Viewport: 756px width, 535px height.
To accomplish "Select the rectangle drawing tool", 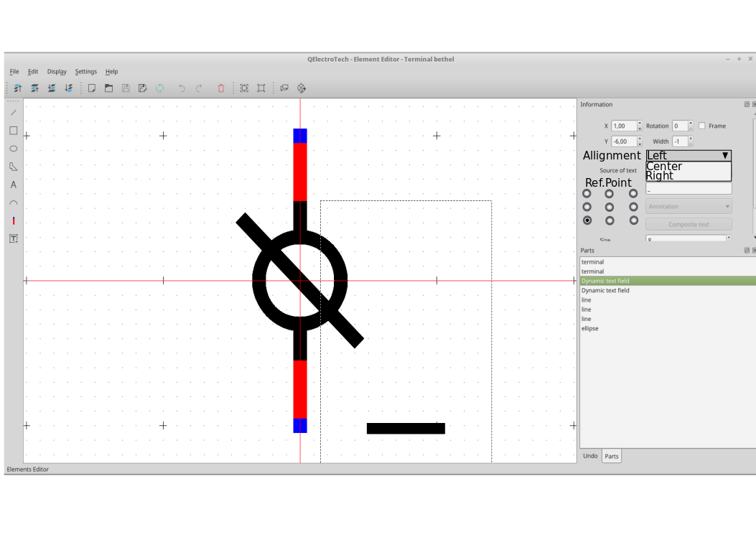I will 13,131.
